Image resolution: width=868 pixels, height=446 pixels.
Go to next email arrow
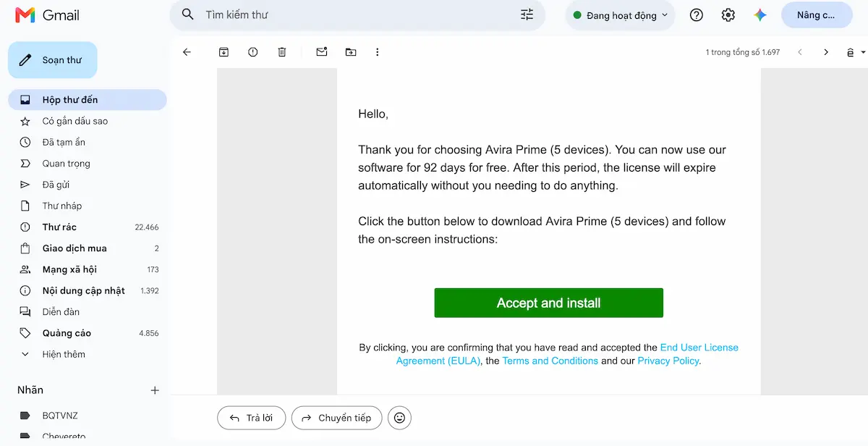coord(826,52)
